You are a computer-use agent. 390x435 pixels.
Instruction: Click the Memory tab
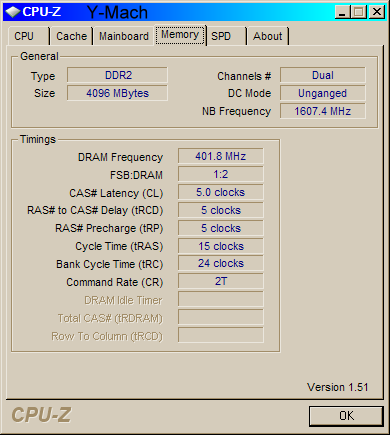[180, 35]
